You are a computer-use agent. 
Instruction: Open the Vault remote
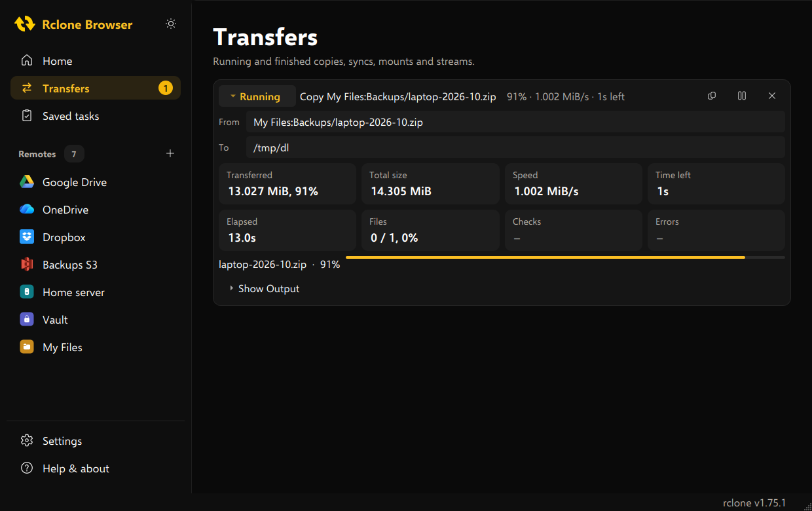96,320
